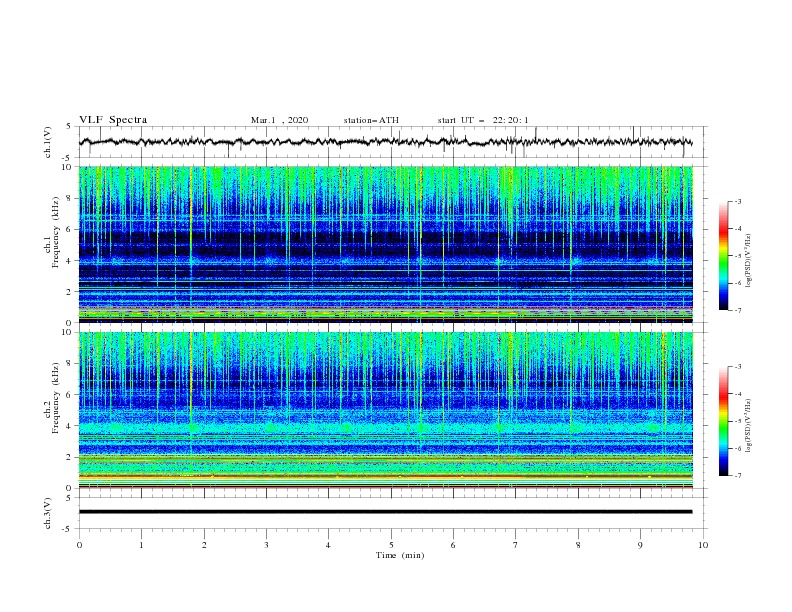The width and height of the screenshot is (792, 612).
Task: Click the "5" tick on the time axis
Action: click(391, 545)
